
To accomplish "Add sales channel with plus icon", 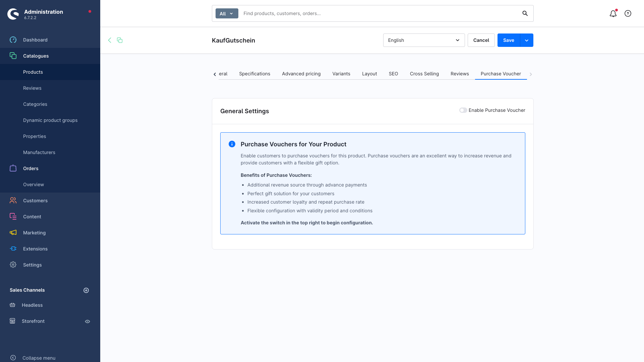I will click(86, 290).
